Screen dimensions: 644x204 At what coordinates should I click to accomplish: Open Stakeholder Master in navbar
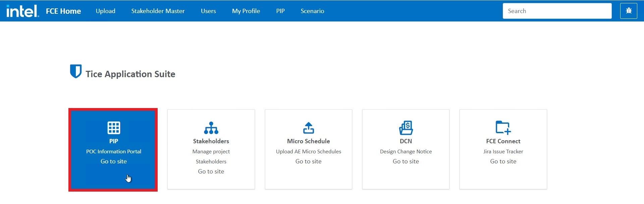[x=158, y=11]
